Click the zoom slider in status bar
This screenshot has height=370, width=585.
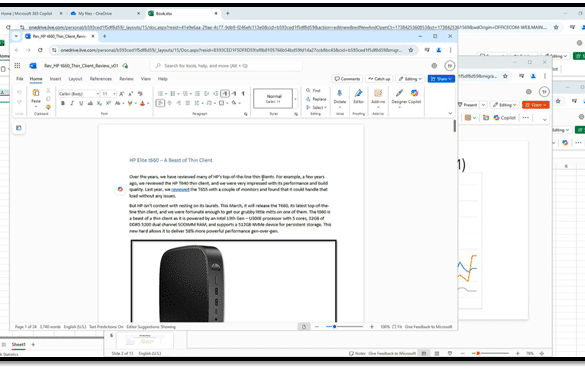pos(344,327)
